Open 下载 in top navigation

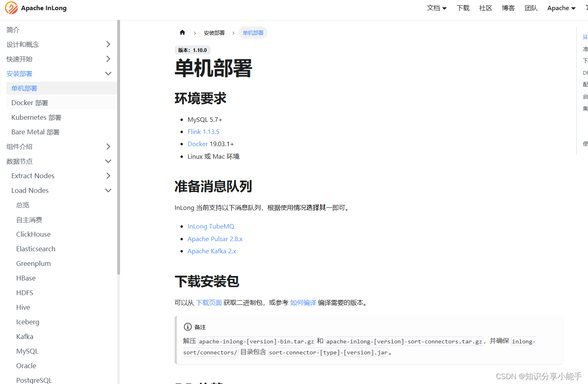click(x=463, y=8)
